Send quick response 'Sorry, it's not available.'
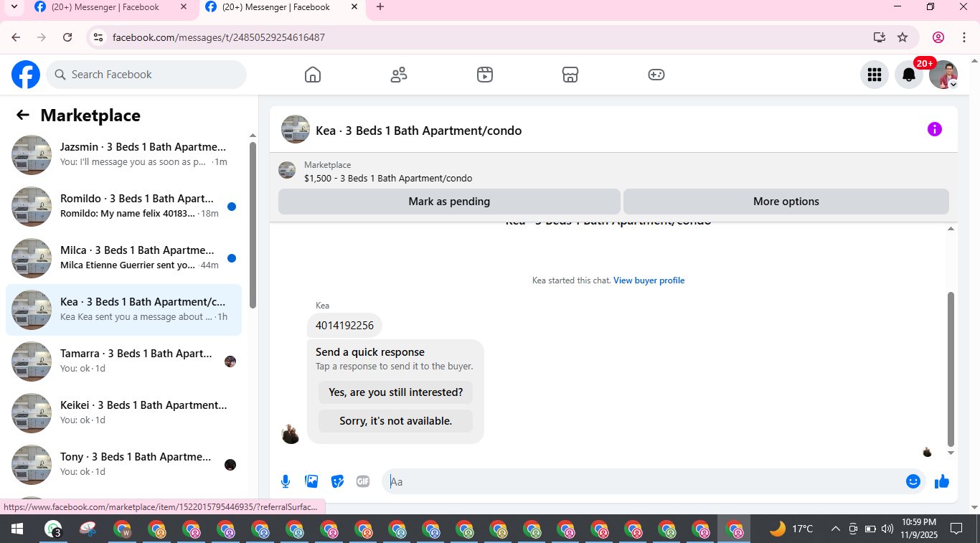 (x=396, y=421)
